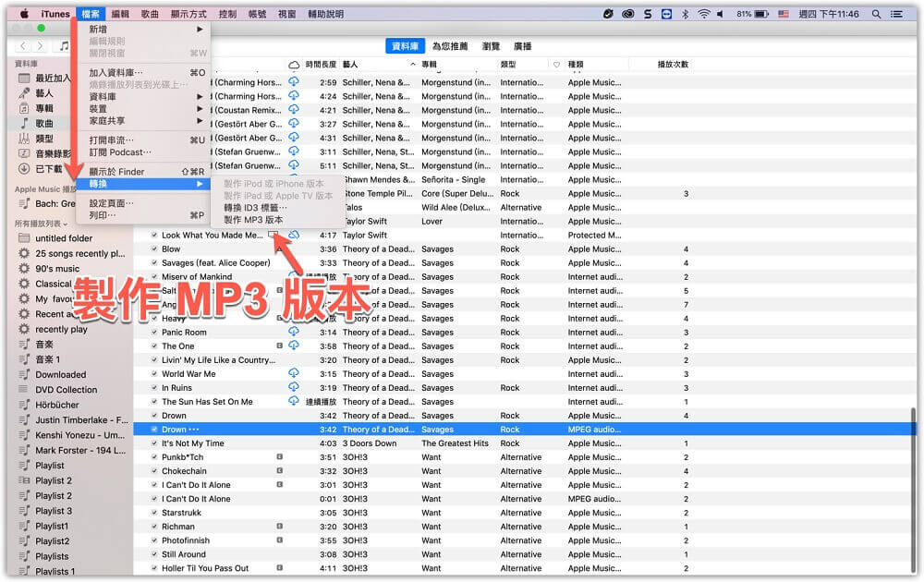Screen dimensions: 924x582
Task: Click the Wi-Fi status icon
Action: tap(703, 14)
